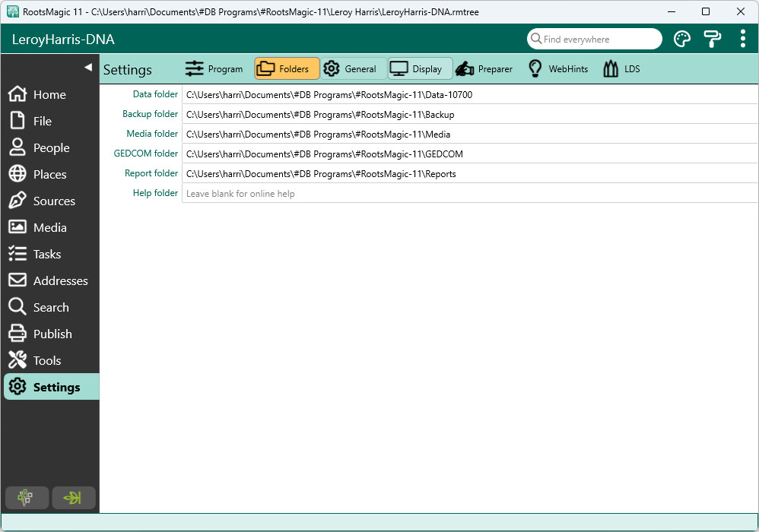Screen dimensions: 759x532
Task: Click the Ancestry leaf icon button
Action: point(74,498)
